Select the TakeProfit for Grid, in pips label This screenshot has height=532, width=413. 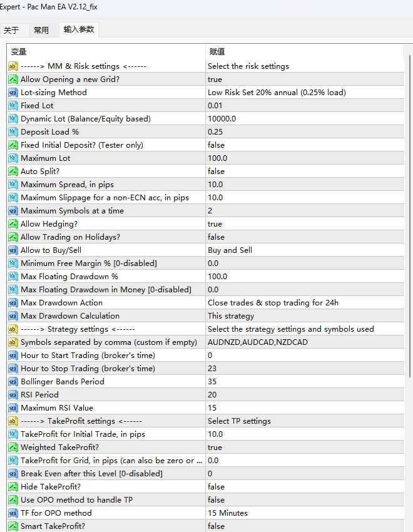pyautogui.click(x=111, y=461)
